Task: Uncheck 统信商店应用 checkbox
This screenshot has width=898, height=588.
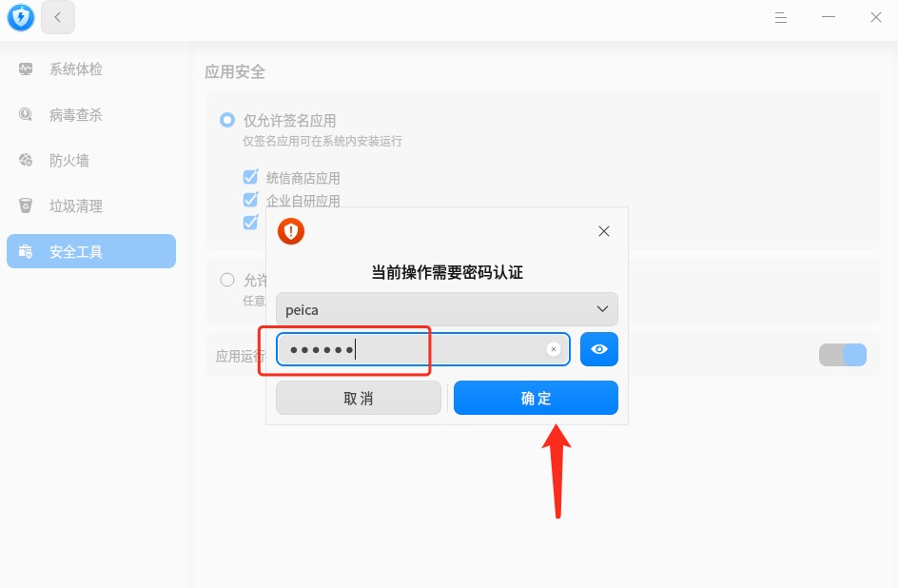Action: click(251, 177)
